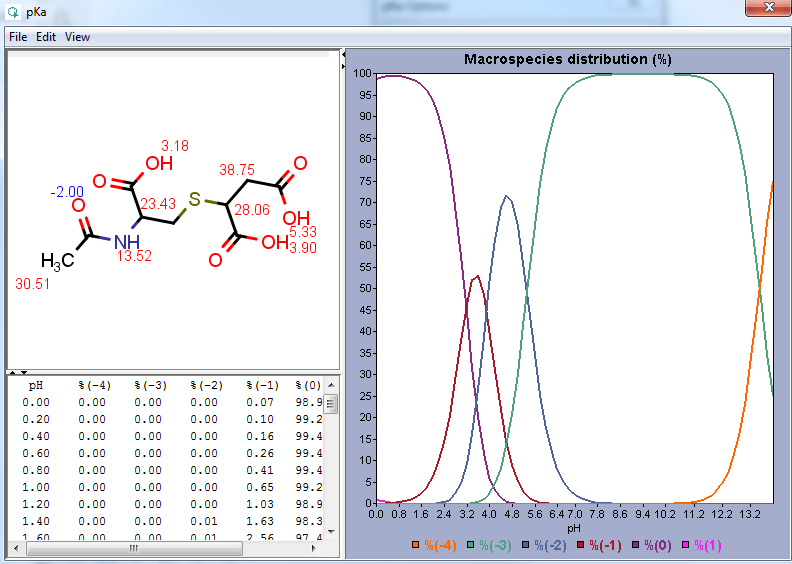Click the green %(-3) legend swatch
Viewport: 792px width, 564px height.
pos(471,545)
